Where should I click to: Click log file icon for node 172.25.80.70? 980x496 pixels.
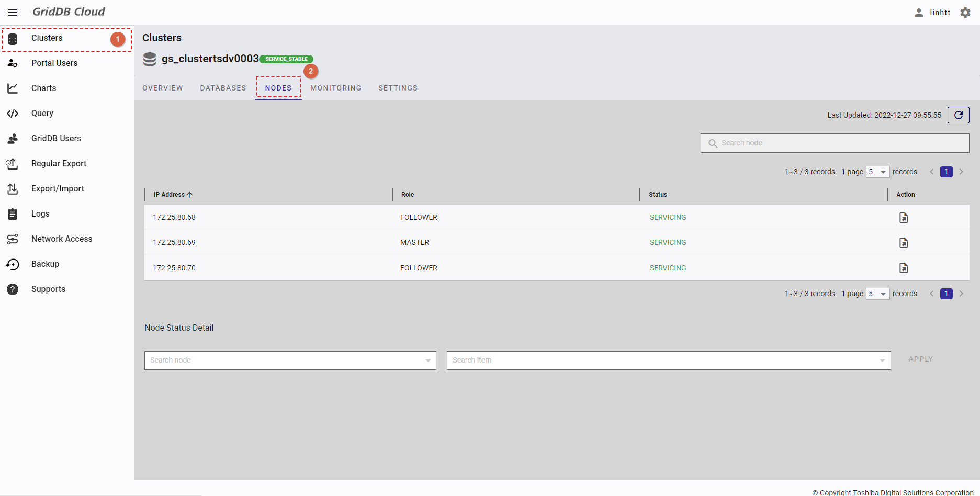tap(903, 268)
